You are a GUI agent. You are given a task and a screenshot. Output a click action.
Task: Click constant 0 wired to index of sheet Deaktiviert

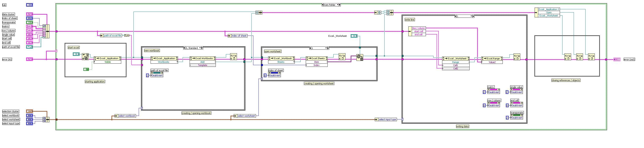click(265, 75)
